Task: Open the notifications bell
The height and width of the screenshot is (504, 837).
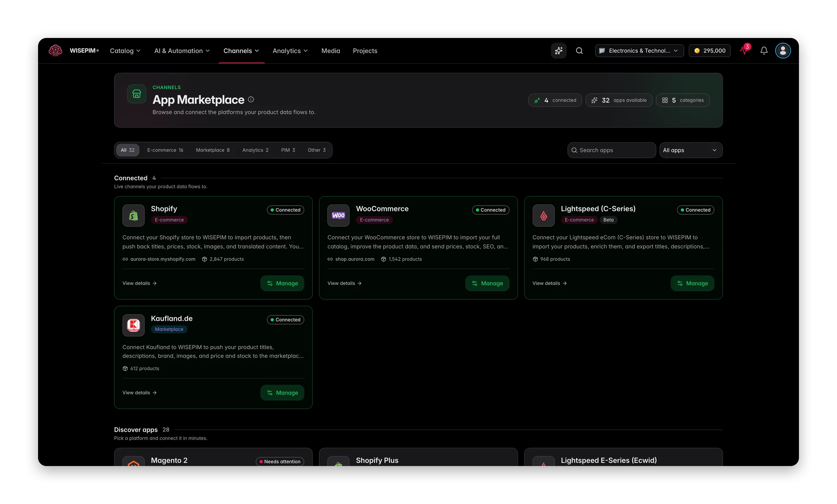Action: pyautogui.click(x=764, y=51)
